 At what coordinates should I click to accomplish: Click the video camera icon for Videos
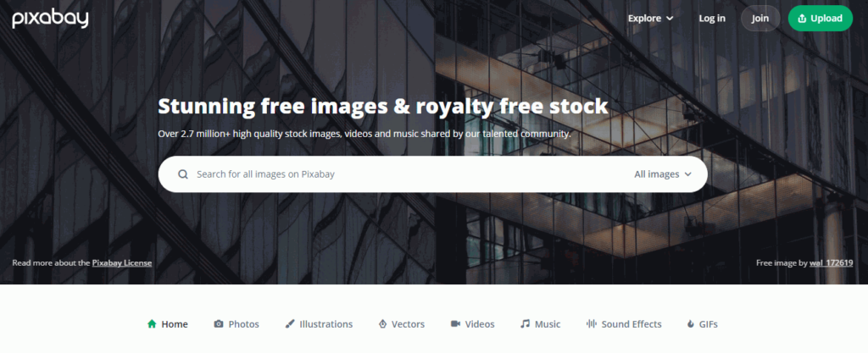[455, 324]
